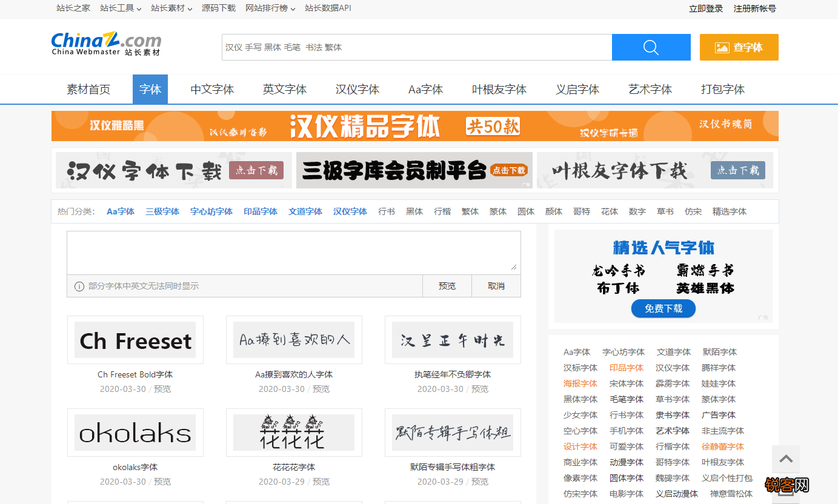Screen dimensions: 838x504
Task: Click the 取消 button
Action: coord(496,286)
